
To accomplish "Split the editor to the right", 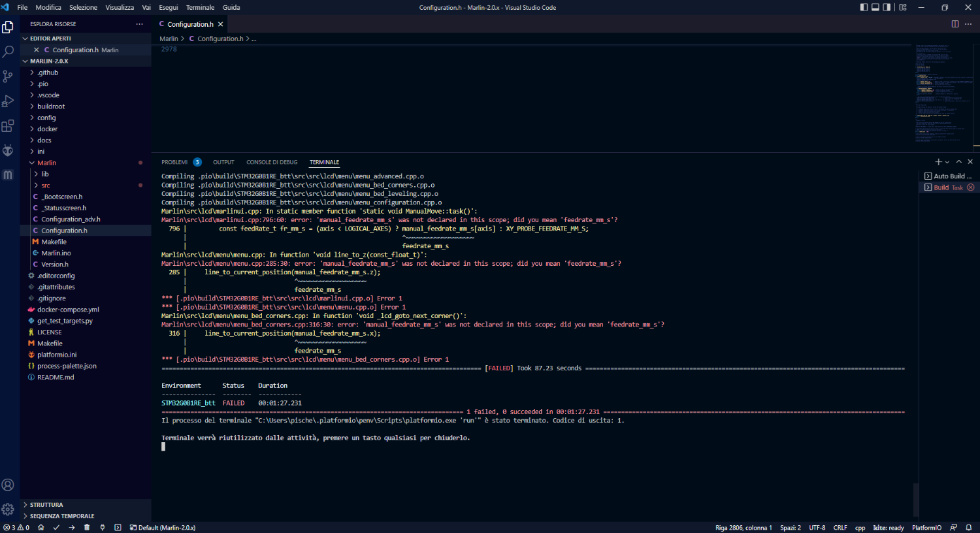I will [x=955, y=24].
